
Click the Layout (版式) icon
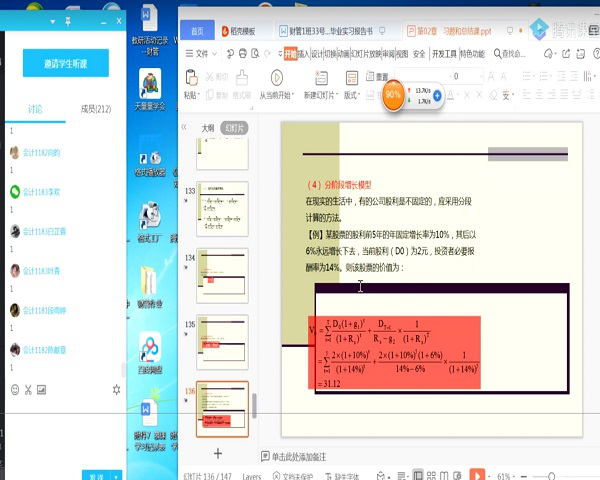click(351, 78)
